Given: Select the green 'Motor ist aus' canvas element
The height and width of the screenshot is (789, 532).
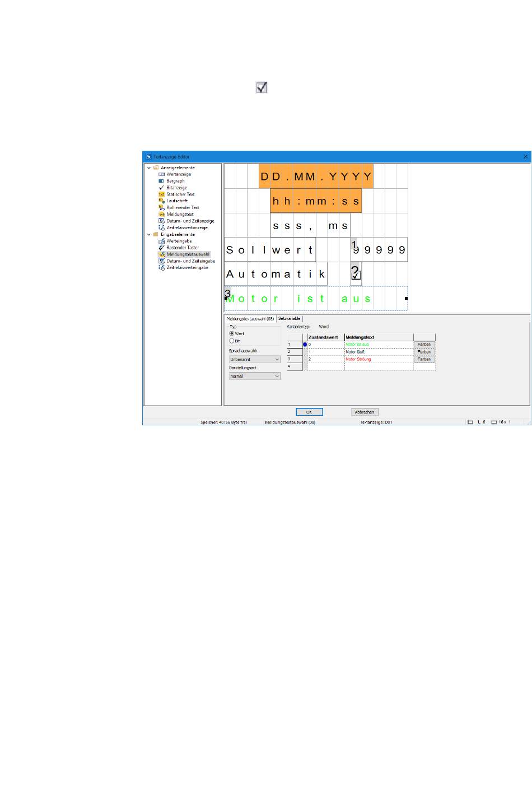Looking at the screenshot, I should [x=316, y=298].
